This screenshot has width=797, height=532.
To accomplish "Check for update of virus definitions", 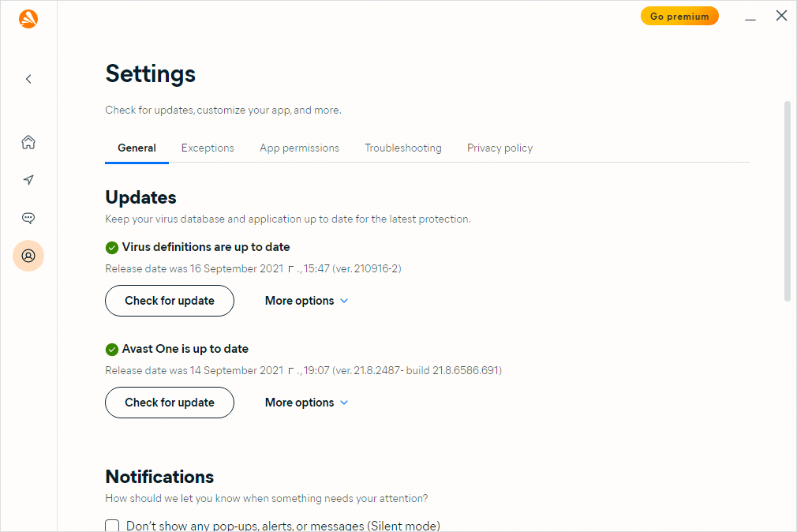I will [x=170, y=301].
